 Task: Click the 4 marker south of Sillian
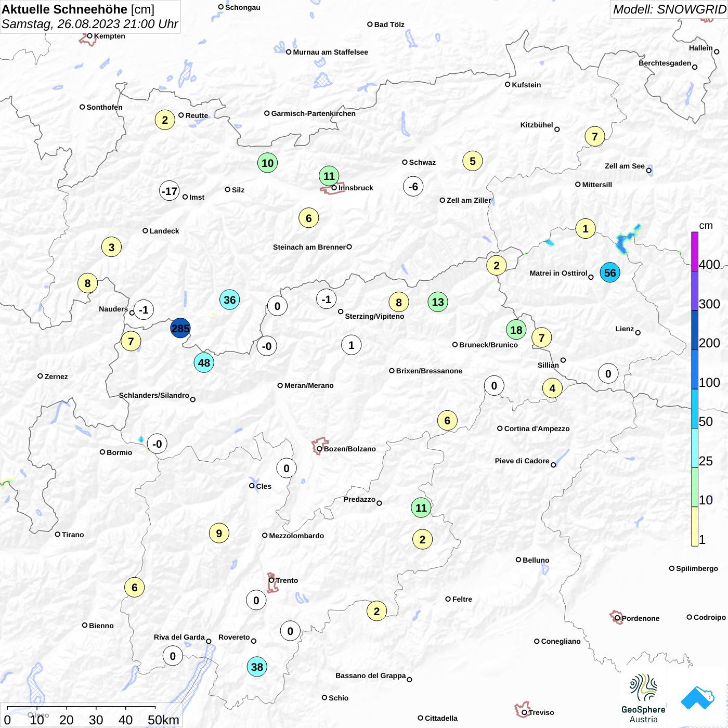pyautogui.click(x=552, y=388)
